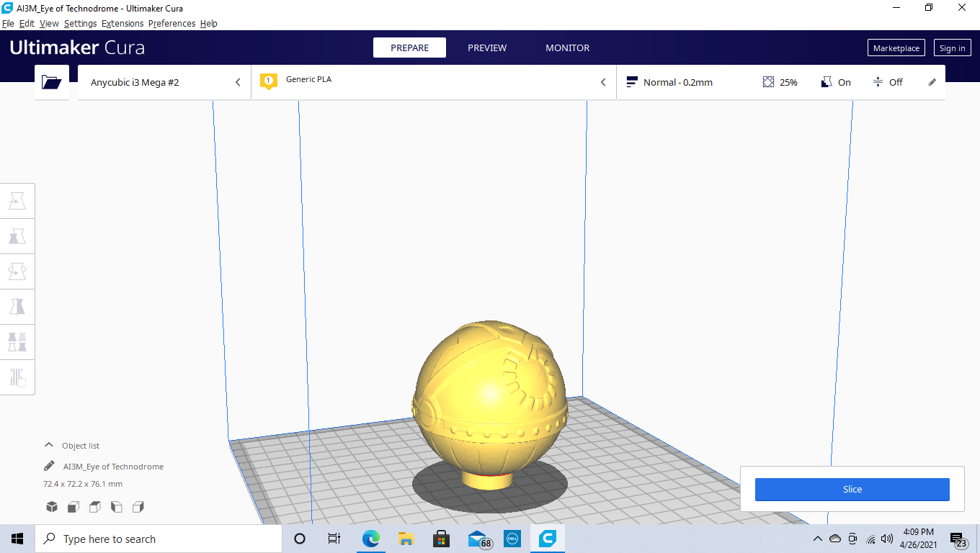
Task: Select the Move tool in left toolbar
Action: pyautogui.click(x=17, y=202)
